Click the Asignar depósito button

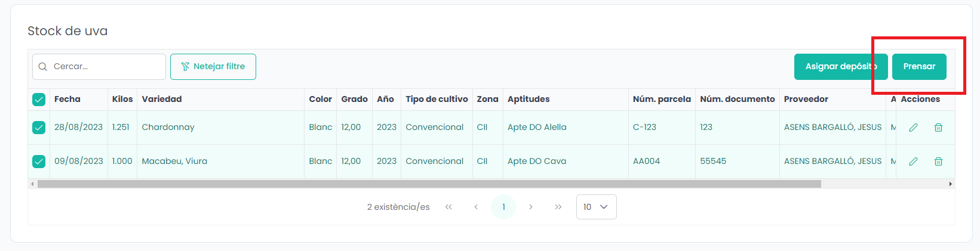[841, 66]
